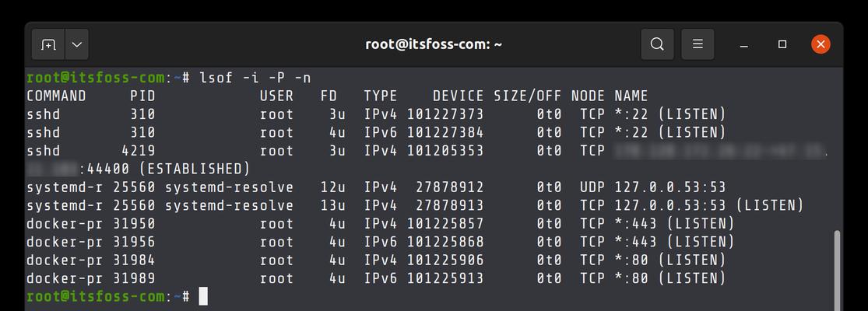
Task: Open the terminal search tool
Action: coord(658,44)
